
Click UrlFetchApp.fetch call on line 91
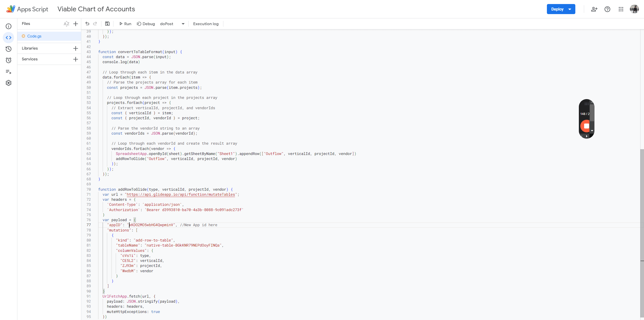(121, 296)
